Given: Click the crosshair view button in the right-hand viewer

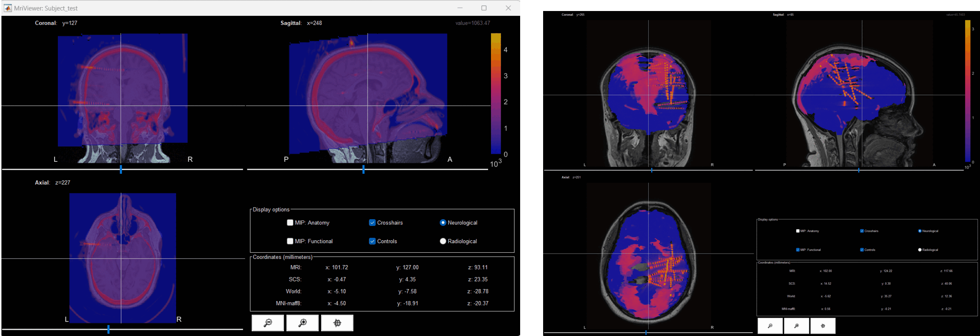Looking at the screenshot, I should tap(823, 326).
